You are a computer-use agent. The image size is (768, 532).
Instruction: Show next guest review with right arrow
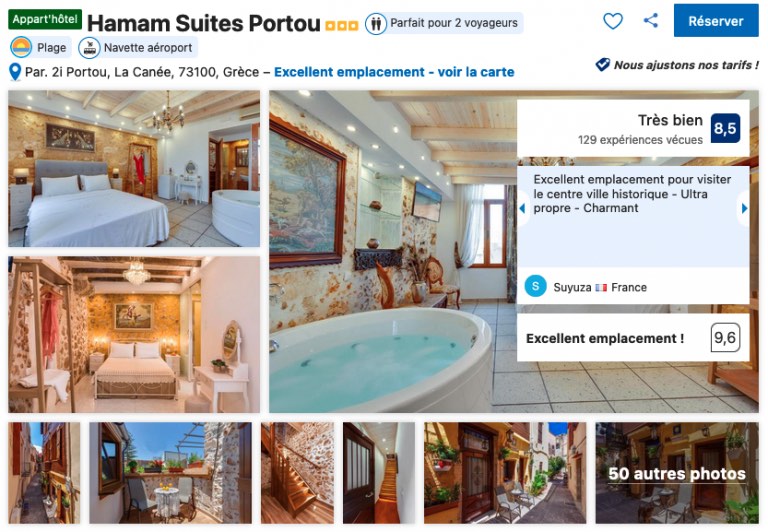coord(744,208)
